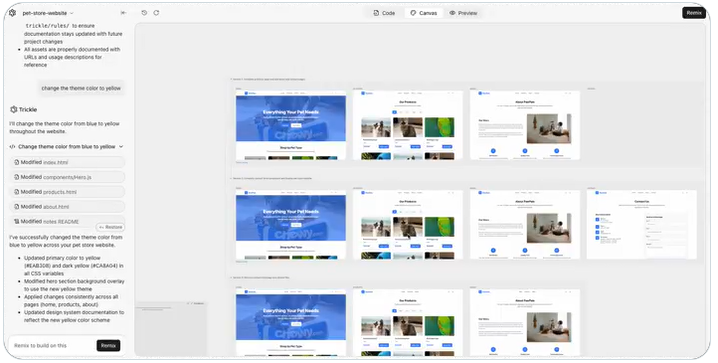This screenshot has width=718, height=363.
Task: Select bottom-row home page thumbnail on canvas
Action: [291, 323]
